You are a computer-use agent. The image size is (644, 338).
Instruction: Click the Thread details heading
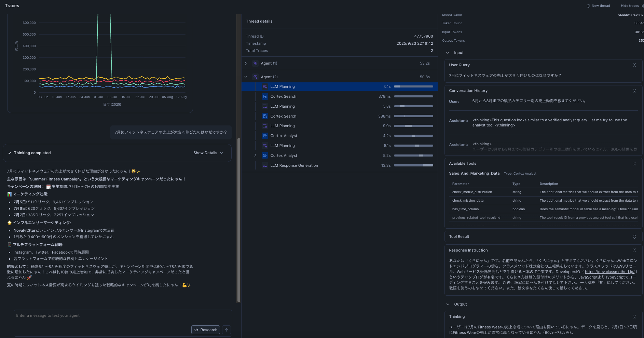pyautogui.click(x=259, y=21)
